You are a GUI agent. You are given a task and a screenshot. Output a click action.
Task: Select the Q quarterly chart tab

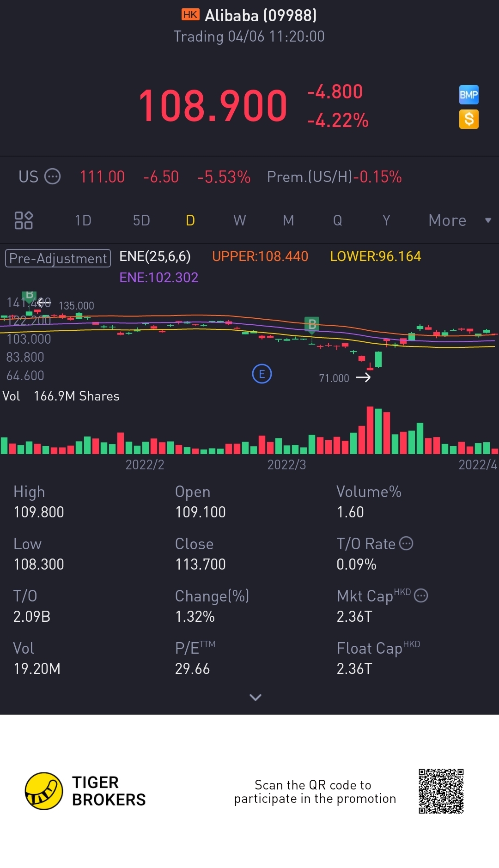click(338, 220)
